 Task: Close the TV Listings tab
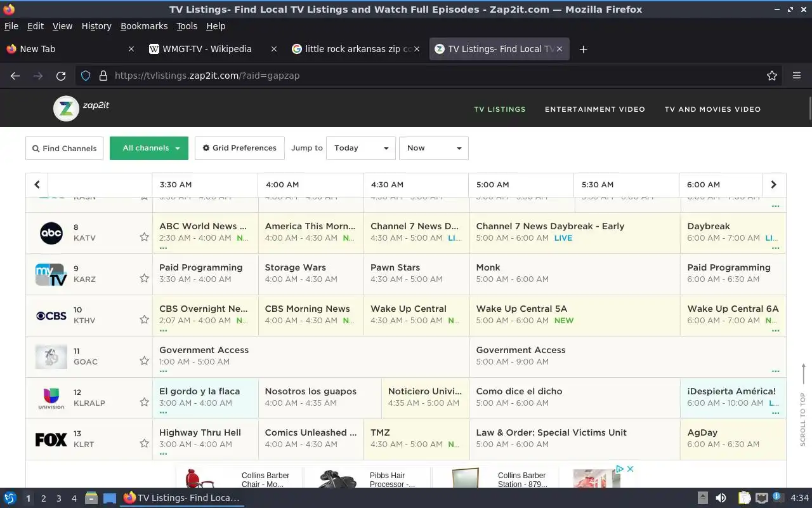click(559, 49)
